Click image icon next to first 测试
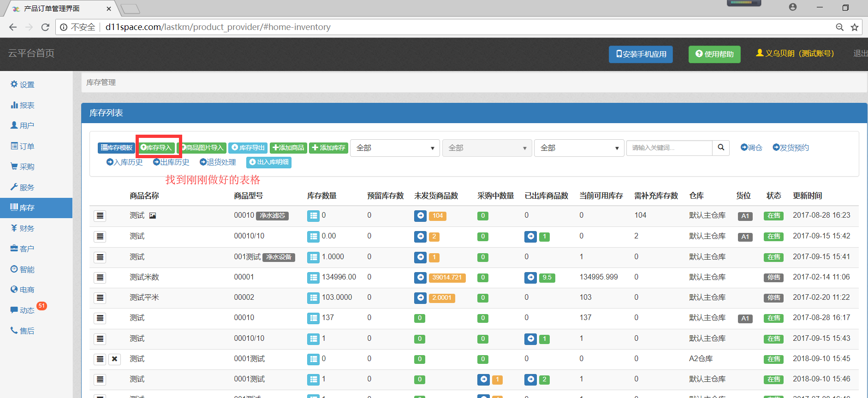 click(x=153, y=215)
